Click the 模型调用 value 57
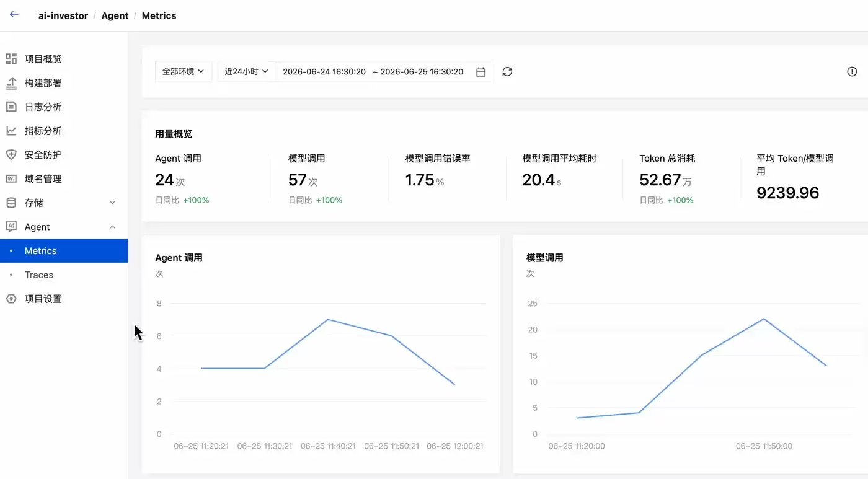868x479 pixels. pyautogui.click(x=298, y=180)
